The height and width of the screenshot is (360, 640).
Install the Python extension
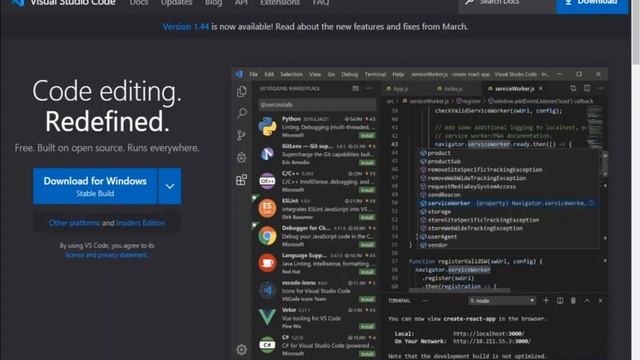[367, 135]
